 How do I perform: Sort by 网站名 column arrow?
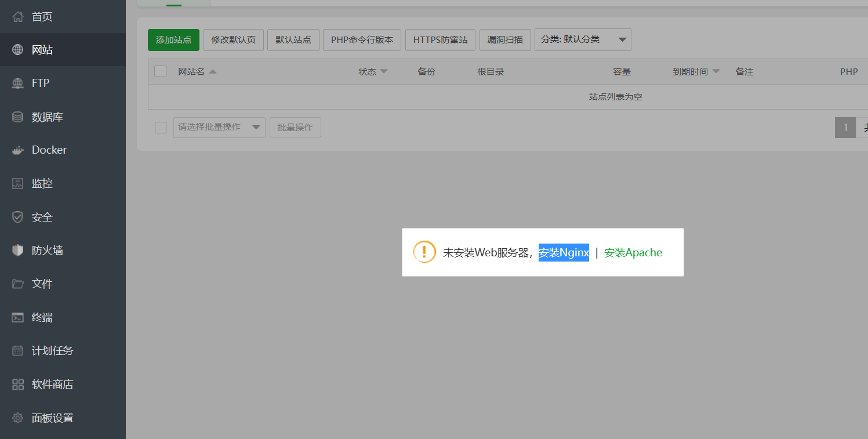click(213, 71)
